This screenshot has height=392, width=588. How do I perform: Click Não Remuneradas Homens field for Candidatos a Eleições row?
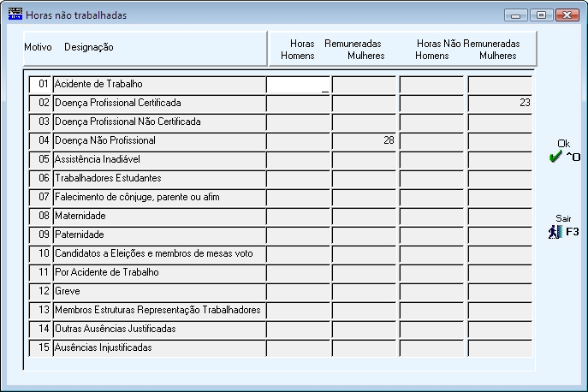coord(431,253)
